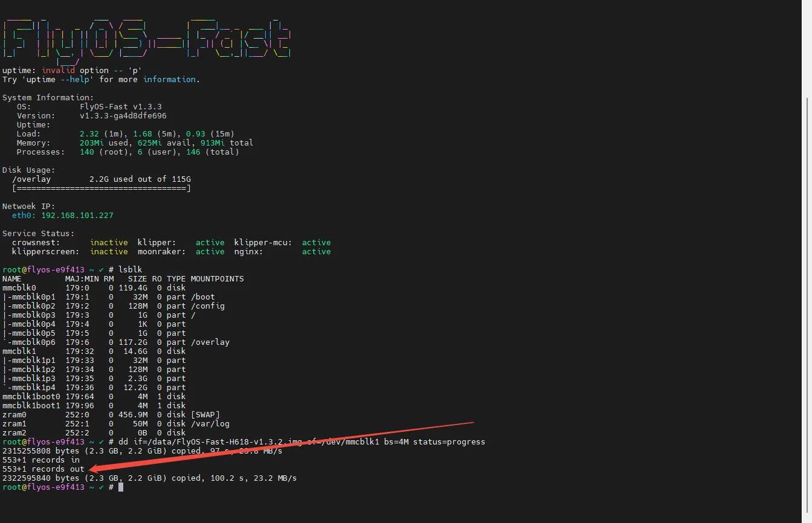Click the /overlay disk usage progress bar
812x523 pixels.
coord(101,188)
